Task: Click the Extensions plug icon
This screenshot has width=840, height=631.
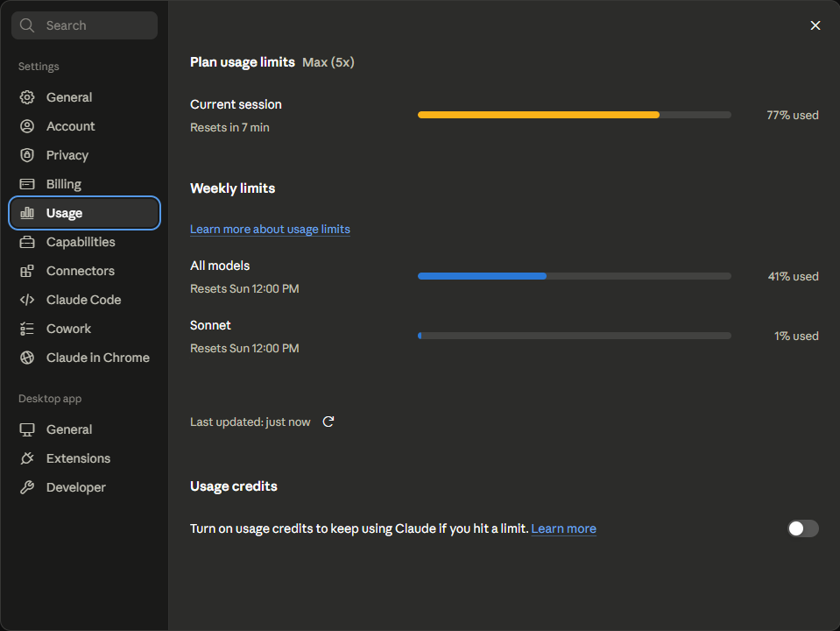Action: point(27,458)
